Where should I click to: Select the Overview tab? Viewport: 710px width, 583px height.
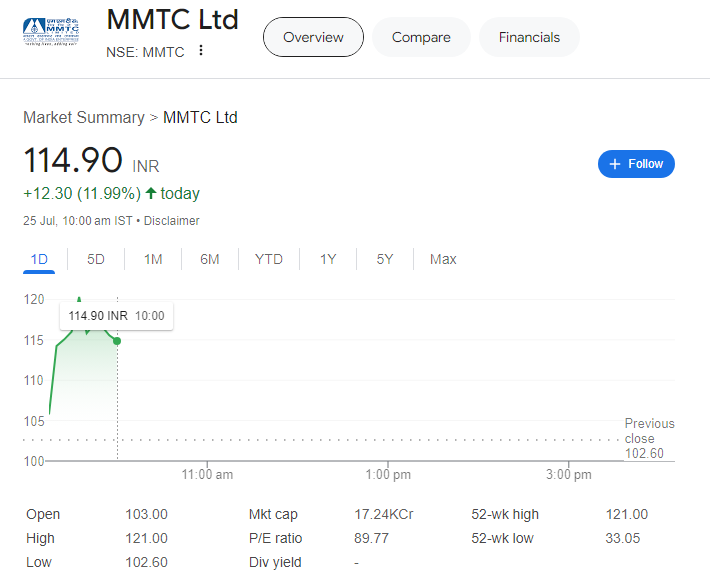tap(313, 37)
